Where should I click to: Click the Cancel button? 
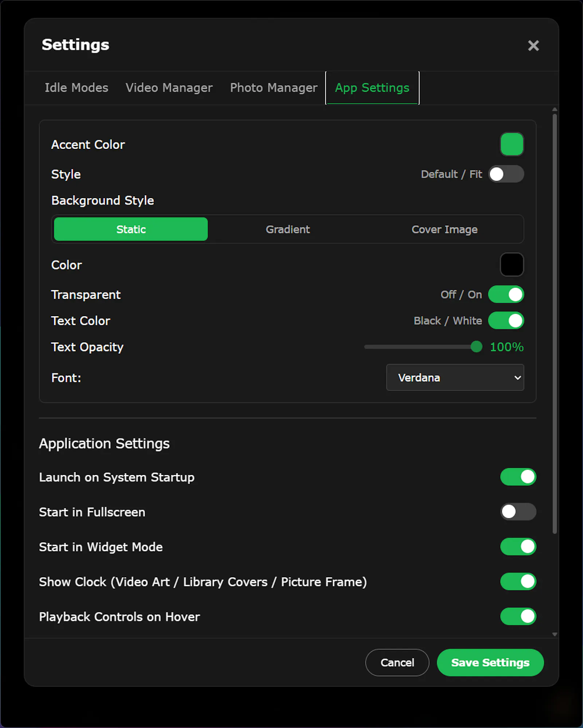[x=397, y=662]
